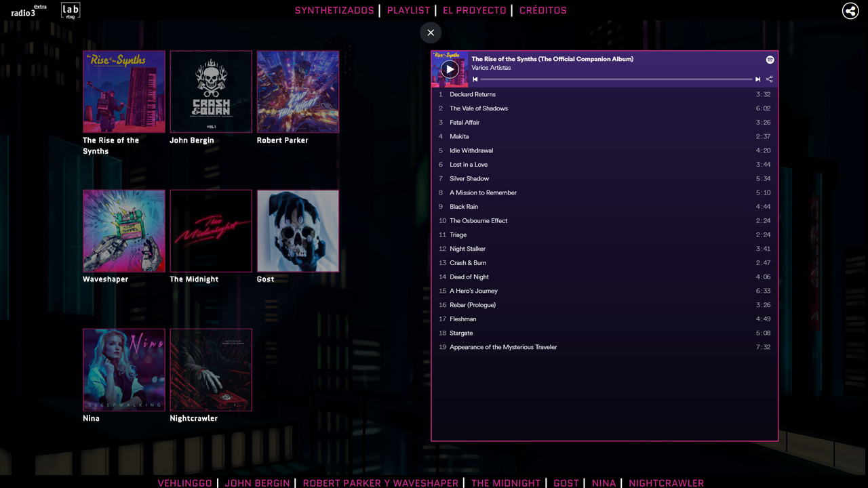Click the John Bergin album title text
Screen dimensions: 868x488
click(x=192, y=140)
